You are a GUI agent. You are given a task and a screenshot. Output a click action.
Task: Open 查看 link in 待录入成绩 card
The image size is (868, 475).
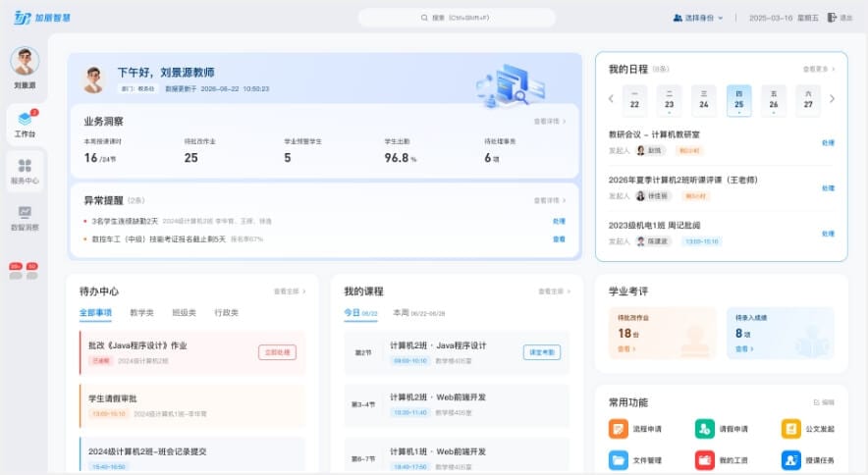point(744,348)
